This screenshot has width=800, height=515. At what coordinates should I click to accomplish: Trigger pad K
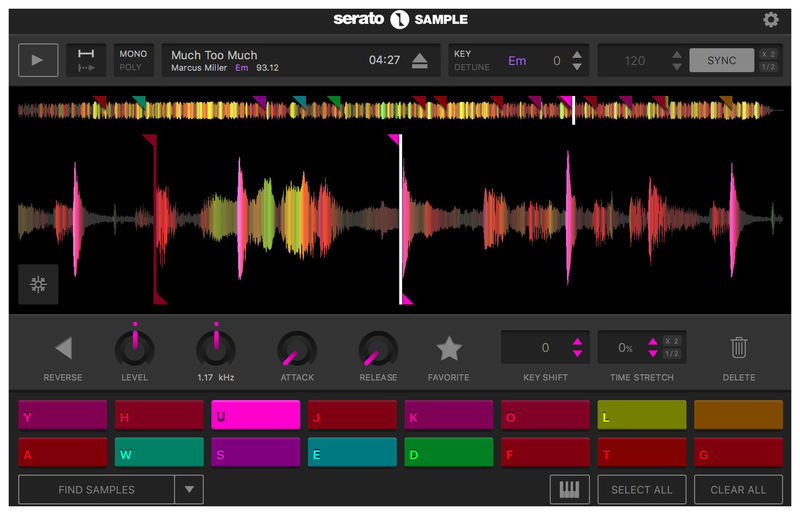[449, 415]
